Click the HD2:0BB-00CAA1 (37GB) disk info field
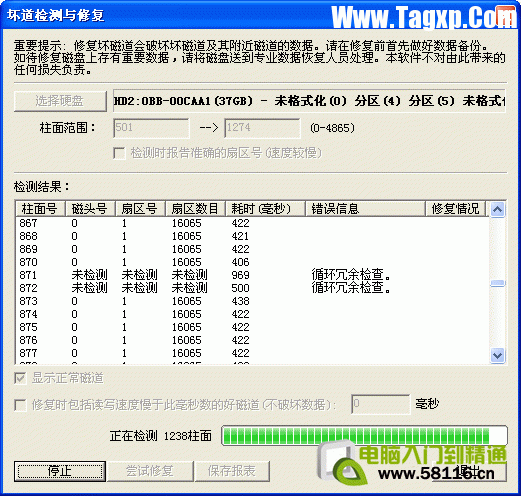This screenshot has height=496, width=521. (309, 101)
